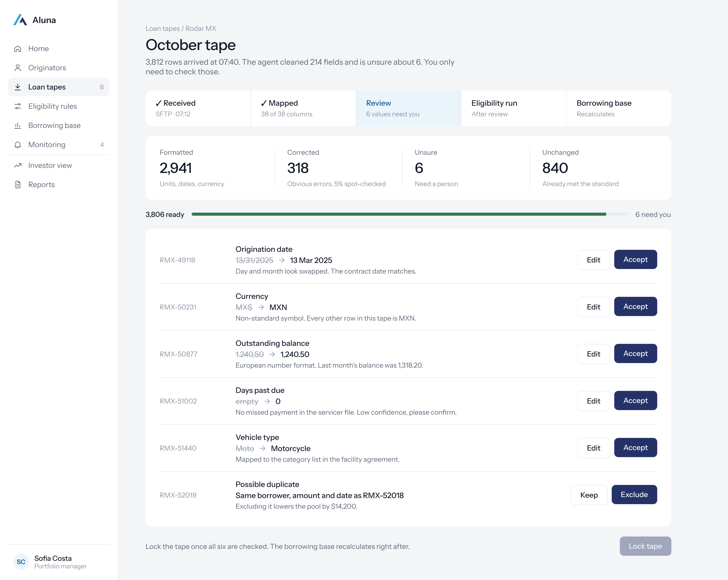Click the Monitoring bell icon
728x580 pixels.
pos(18,145)
